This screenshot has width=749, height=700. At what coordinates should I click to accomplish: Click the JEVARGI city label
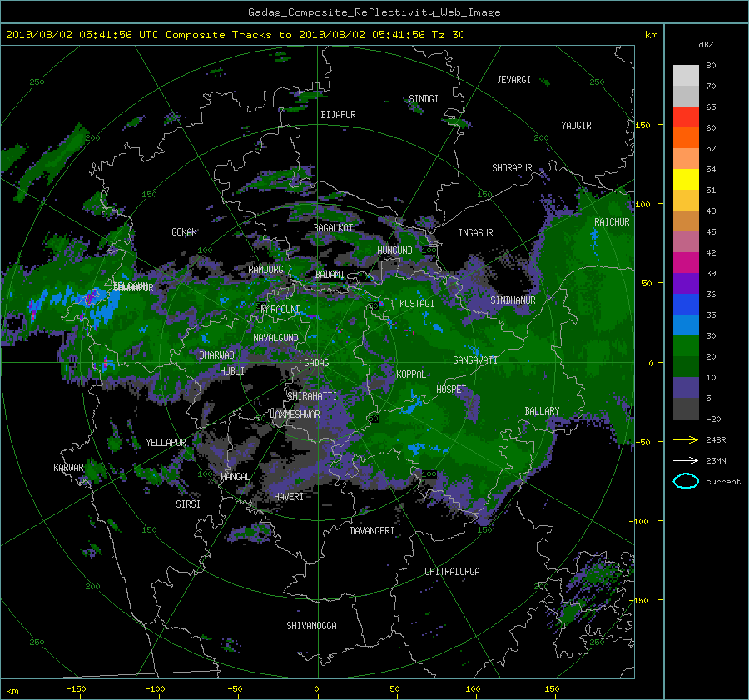pos(513,80)
